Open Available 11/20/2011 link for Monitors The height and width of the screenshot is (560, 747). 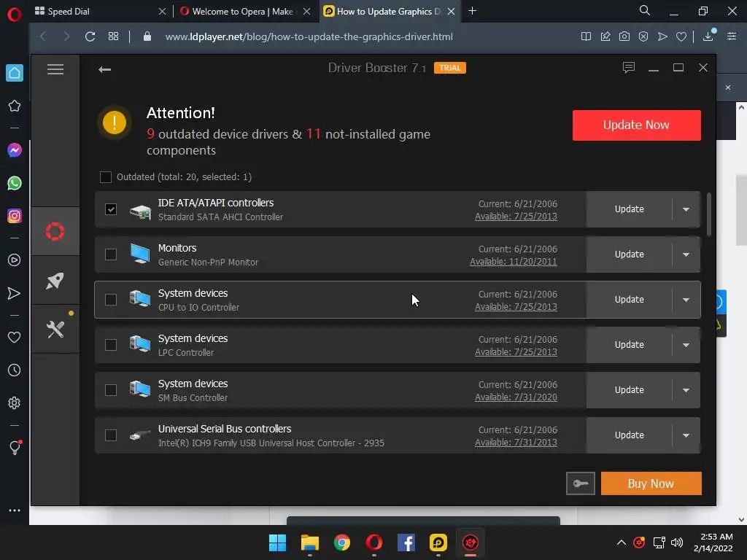coord(513,262)
